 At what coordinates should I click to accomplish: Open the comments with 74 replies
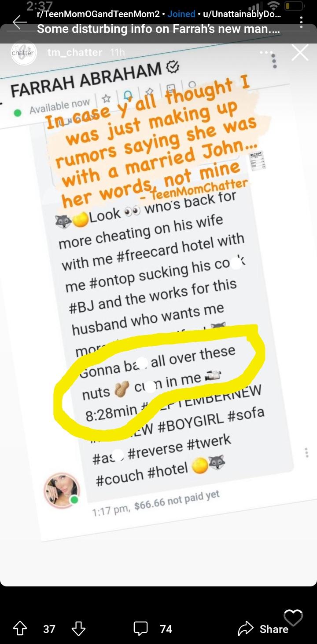pyautogui.click(x=153, y=629)
